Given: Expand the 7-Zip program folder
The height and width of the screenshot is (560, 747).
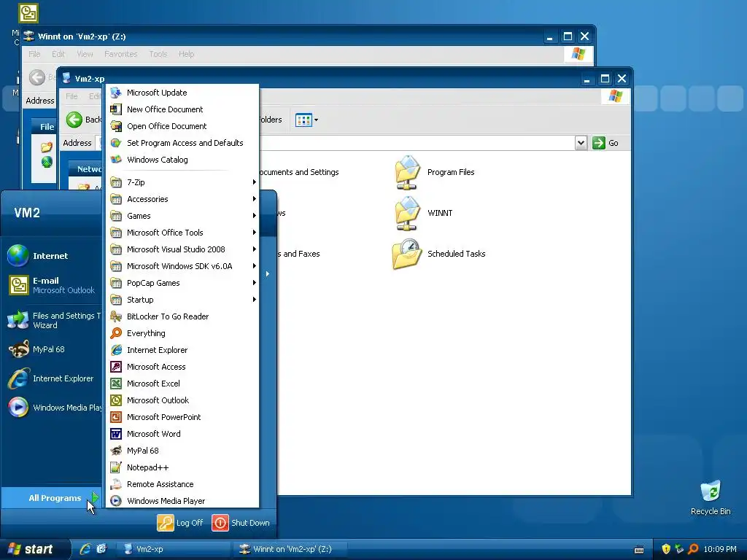Looking at the screenshot, I should pyautogui.click(x=182, y=182).
